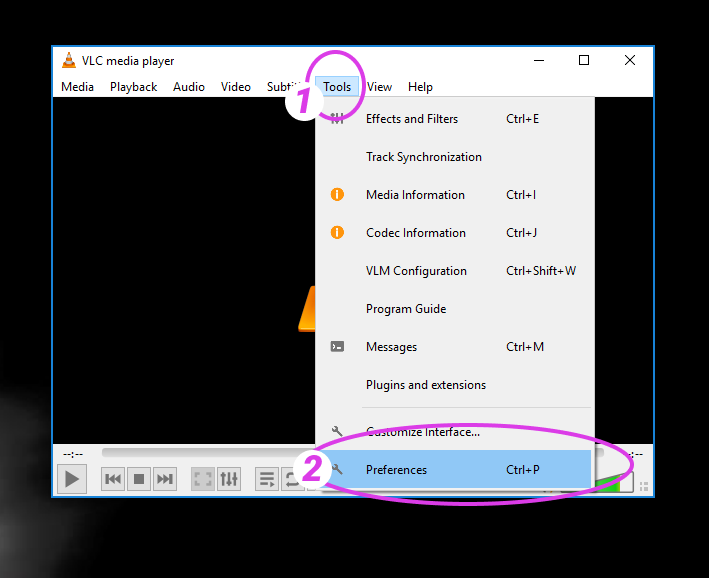Expand the Playback menu
The width and height of the screenshot is (709, 578).
point(133,87)
